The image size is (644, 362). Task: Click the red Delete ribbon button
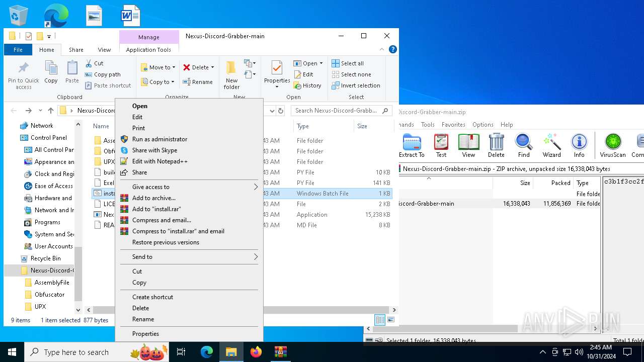(x=198, y=67)
